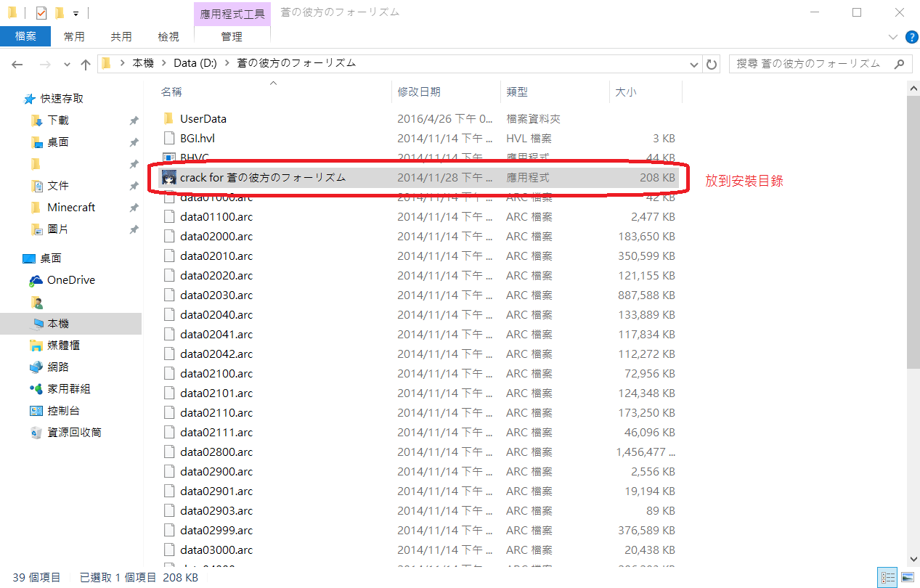Screen dimensions: 920x588
Task: Click the breadcrumb chevron before 本機
Action: coord(122,63)
